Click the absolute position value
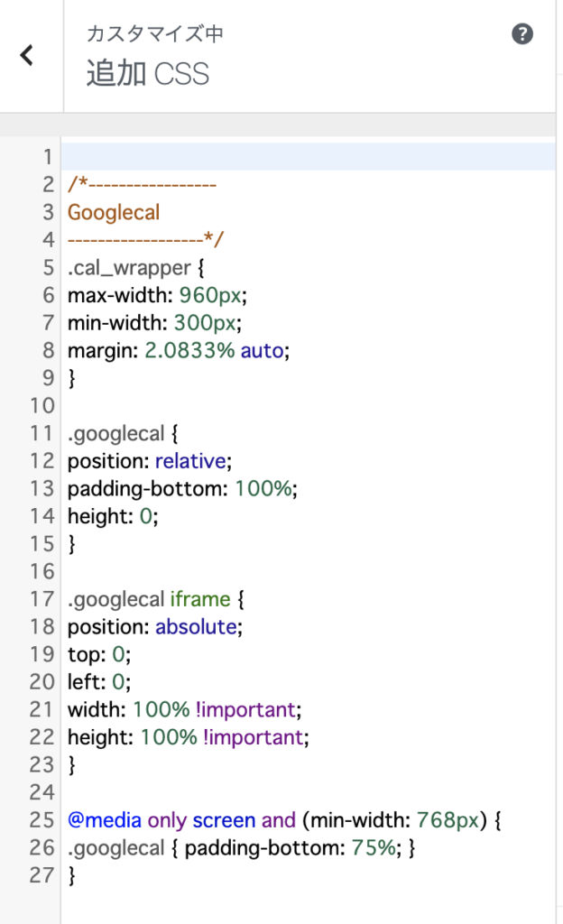The height and width of the screenshot is (924, 563). [x=196, y=627]
